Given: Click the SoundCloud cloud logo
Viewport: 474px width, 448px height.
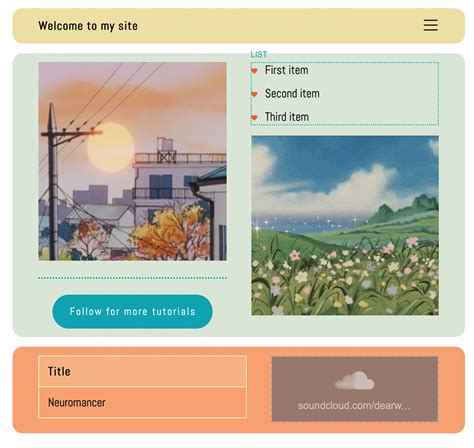Looking at the screenshot, I should (x=354, y=381).
